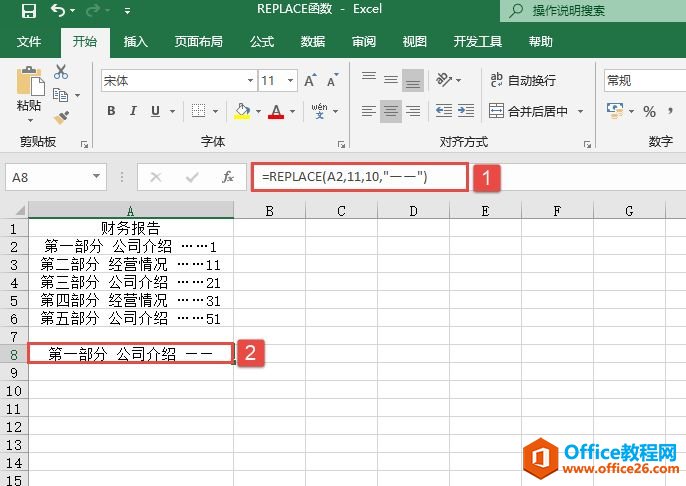Open the Copy dropdown arrow
Viewport: 686px width, 486px height.
(x=77, y=95)
